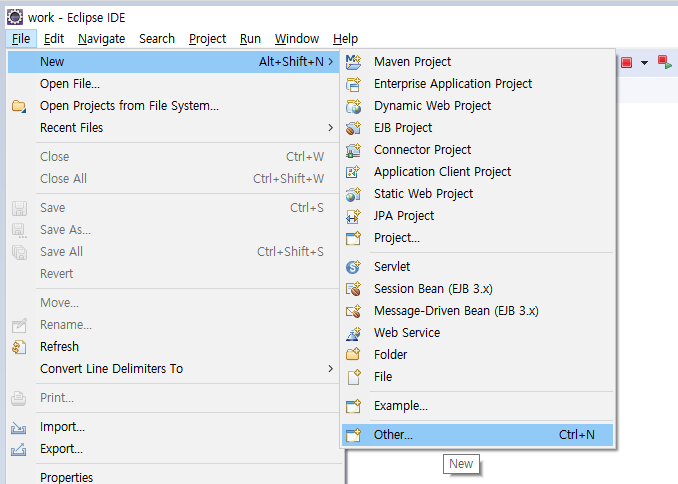Choose Import... menu entry
The width and height of the screenshot is (678, 484).
(173, 427)
